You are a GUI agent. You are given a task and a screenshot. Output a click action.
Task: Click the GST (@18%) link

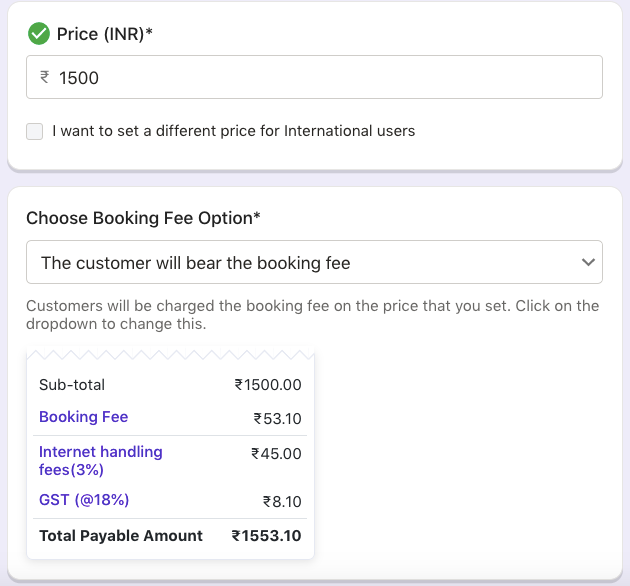click(84, 500)
